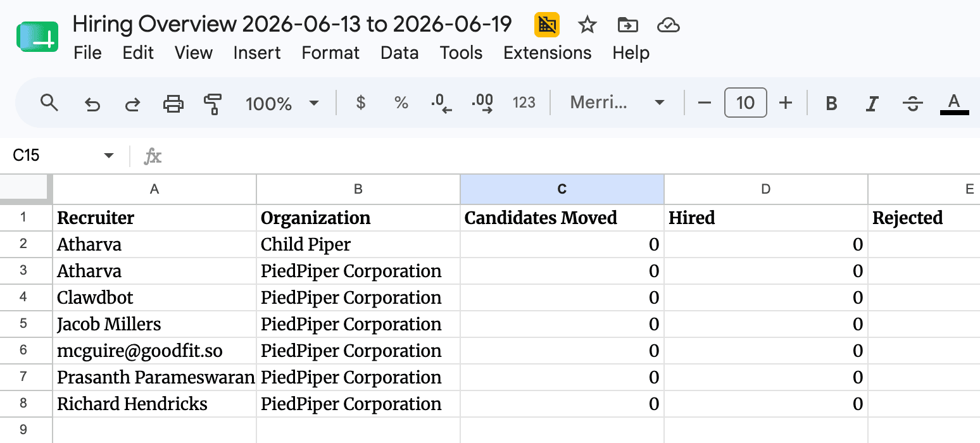Select the Child Piper cell

tap(358, 244)
